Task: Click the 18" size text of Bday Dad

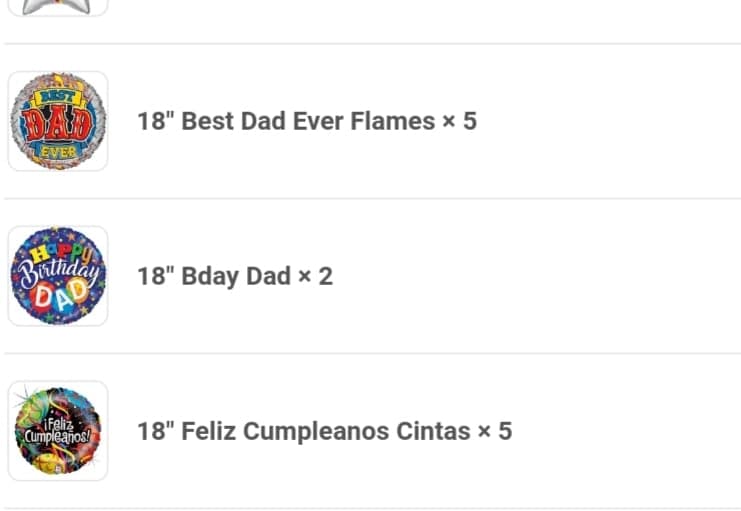Action: (x=156, y=277)
